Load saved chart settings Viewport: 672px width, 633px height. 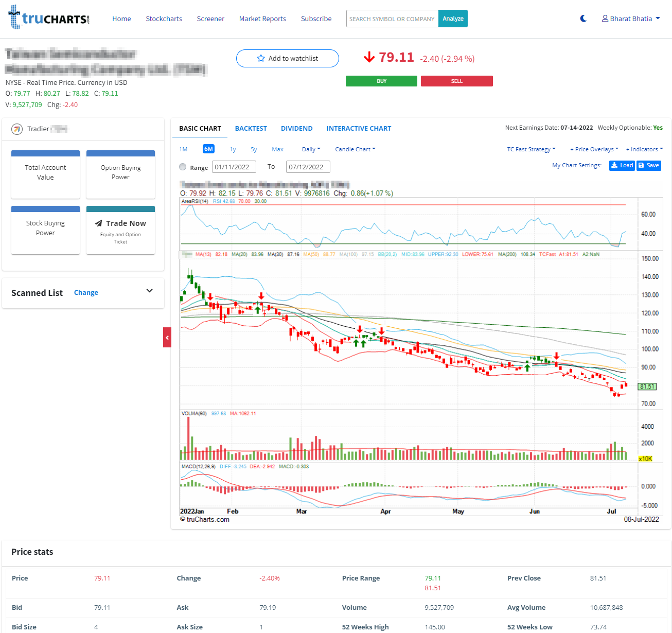point(622,165)
